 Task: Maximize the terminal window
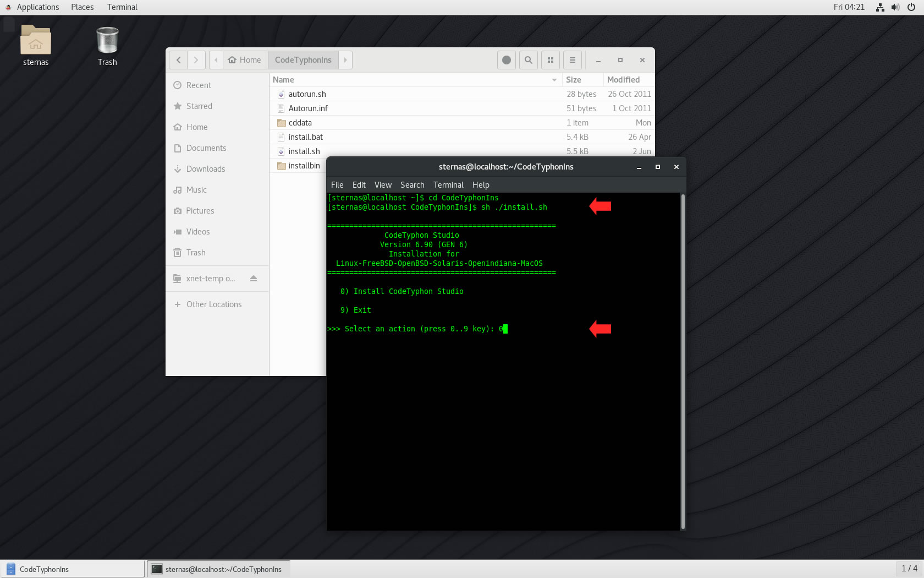(x=658, y=167)
